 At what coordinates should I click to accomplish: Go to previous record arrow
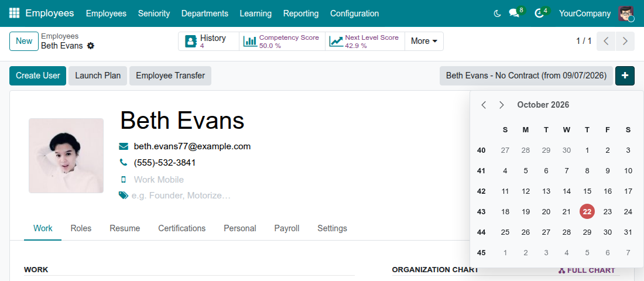click(x=606, y=41)
